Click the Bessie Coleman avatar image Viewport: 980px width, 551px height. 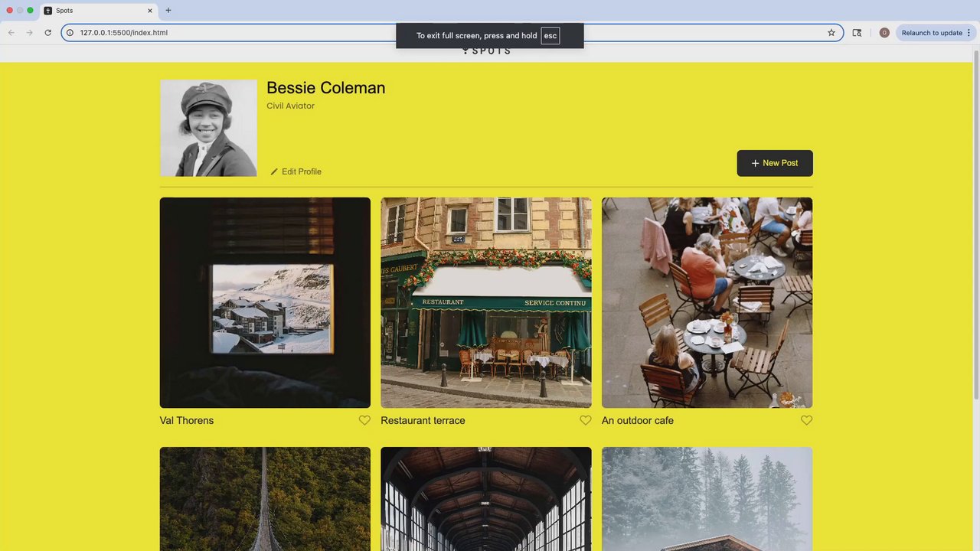tap(208, 128)
